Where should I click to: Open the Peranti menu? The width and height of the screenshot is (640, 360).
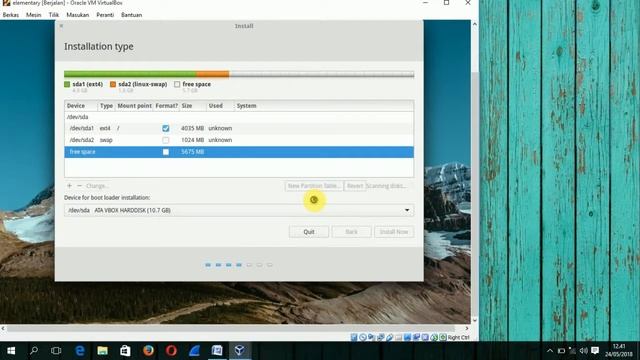[105, 15]
